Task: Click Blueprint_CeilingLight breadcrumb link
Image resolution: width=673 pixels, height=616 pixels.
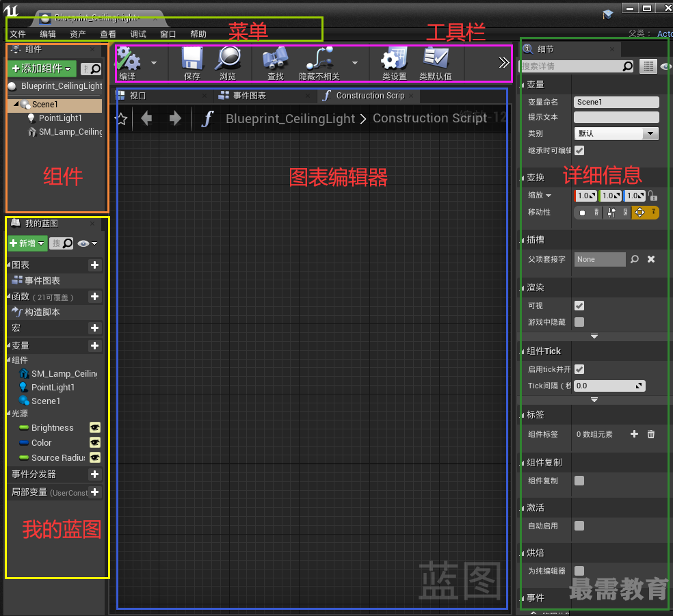Action: coord(290,118)
